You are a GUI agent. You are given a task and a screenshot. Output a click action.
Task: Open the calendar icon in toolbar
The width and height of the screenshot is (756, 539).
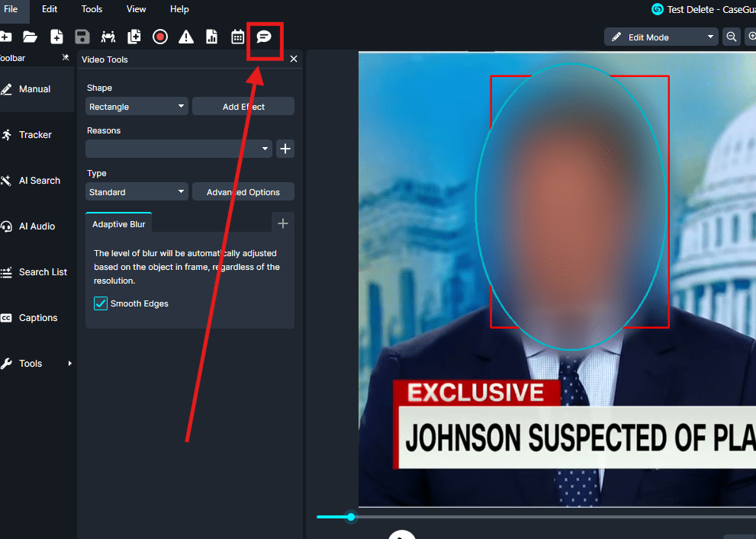(x=237, y=37)
